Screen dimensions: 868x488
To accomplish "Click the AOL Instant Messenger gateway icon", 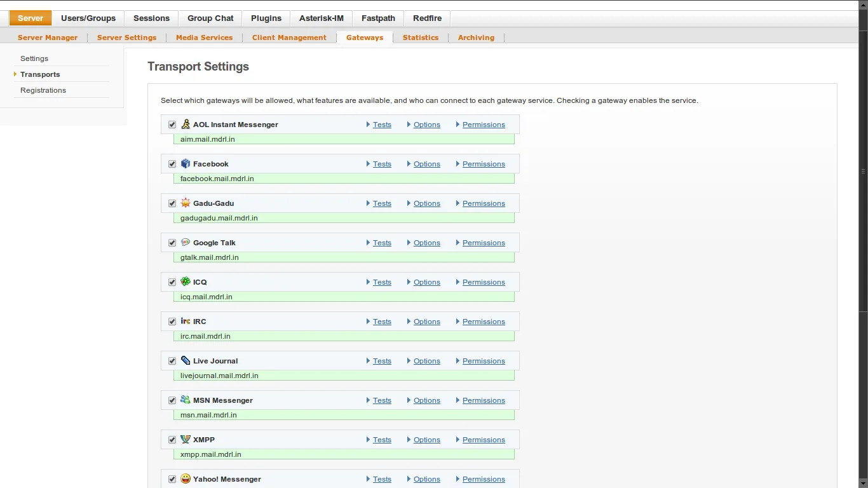I will 186,124.
